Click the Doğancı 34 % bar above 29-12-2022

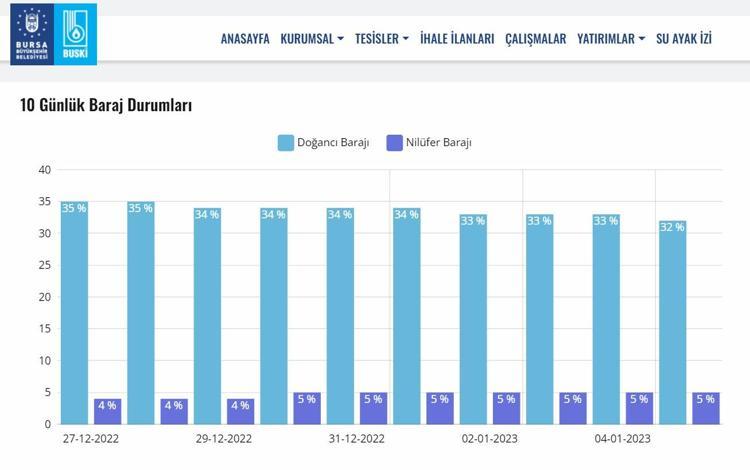tap(207, 316)
